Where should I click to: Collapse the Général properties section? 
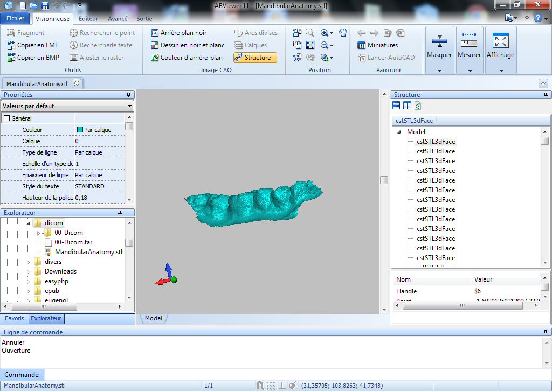7,118
